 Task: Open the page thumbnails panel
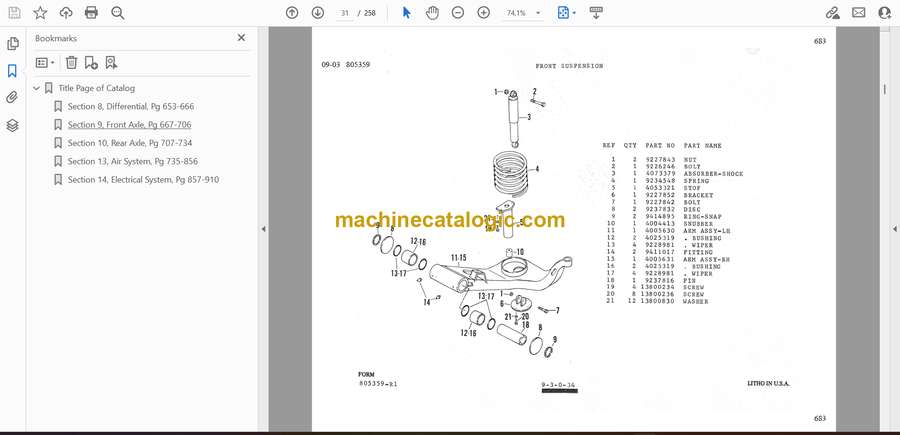[13, 44]
